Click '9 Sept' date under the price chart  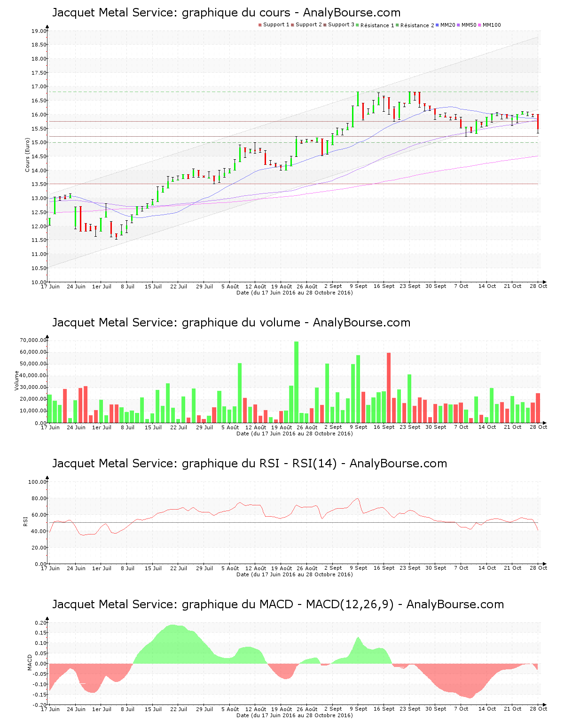tap(359, 287)
